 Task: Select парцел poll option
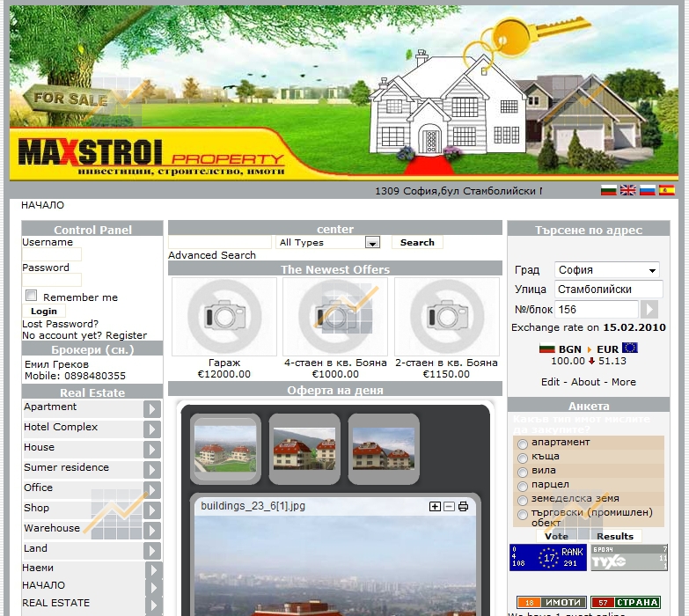point(523,487)
